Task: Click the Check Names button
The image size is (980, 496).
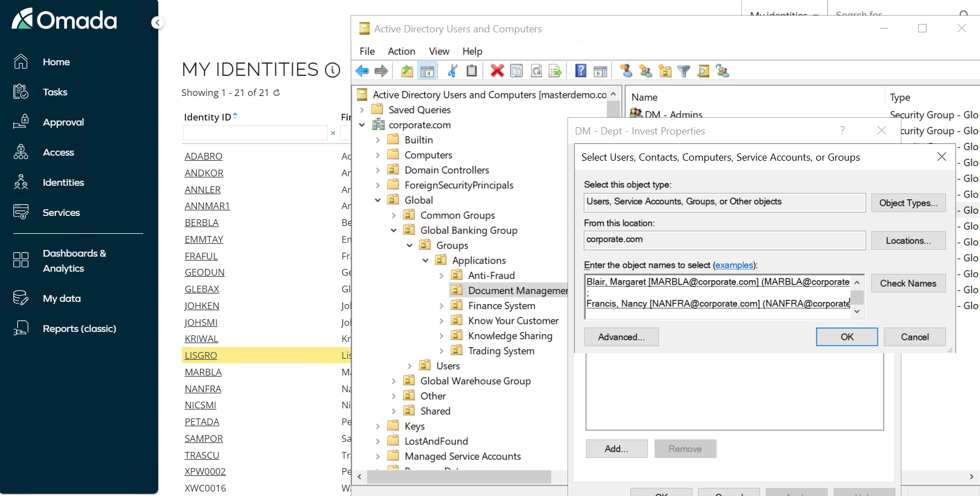Action: coord(909,283)
